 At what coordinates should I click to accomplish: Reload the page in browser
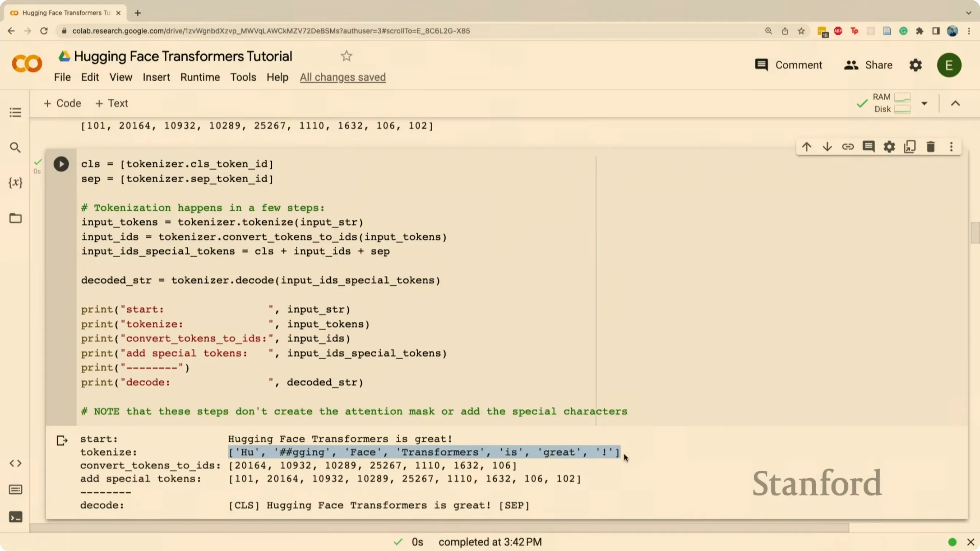click(x=44, y=31)
